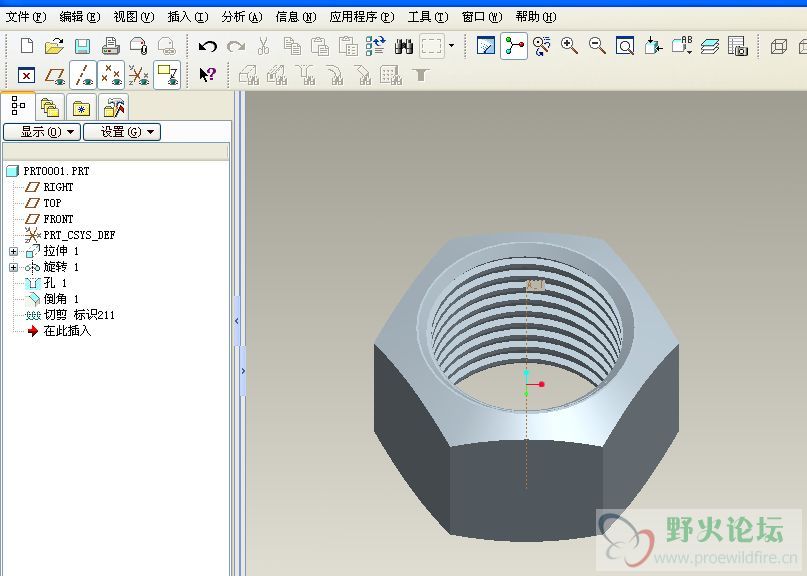Toggle the spin center display

click(514, 46)
